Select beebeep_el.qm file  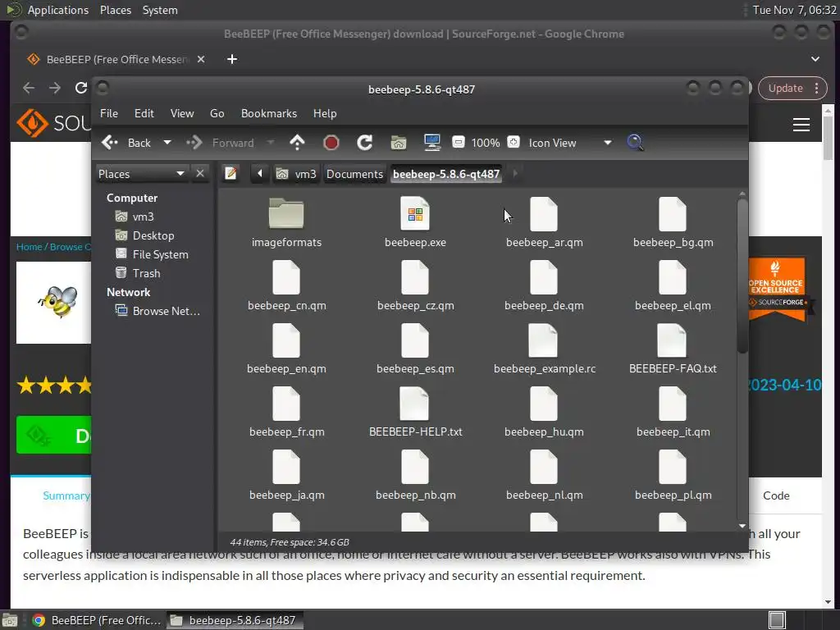673,285
